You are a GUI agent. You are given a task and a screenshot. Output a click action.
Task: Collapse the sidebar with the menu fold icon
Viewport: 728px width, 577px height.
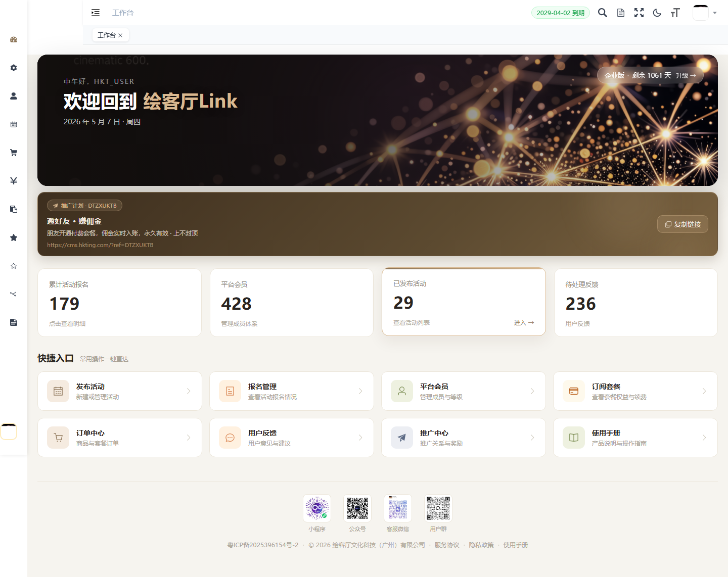[x=96, y=13]
